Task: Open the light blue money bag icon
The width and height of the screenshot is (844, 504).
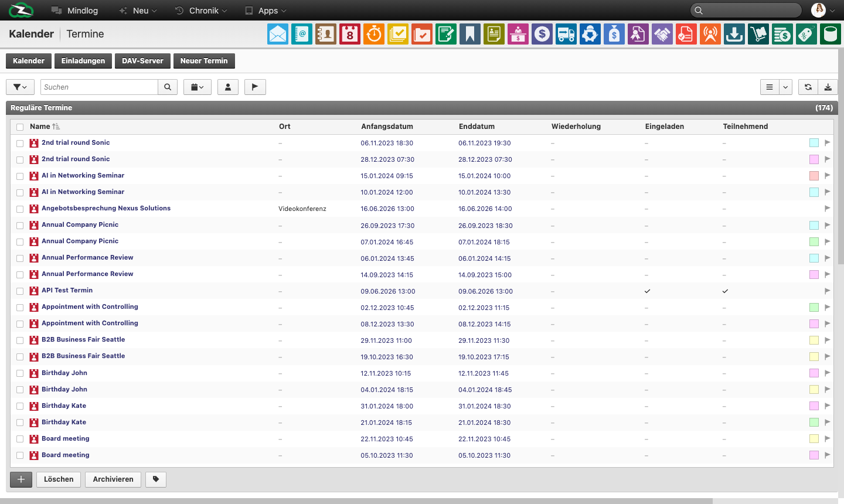Action: [614, 34]
